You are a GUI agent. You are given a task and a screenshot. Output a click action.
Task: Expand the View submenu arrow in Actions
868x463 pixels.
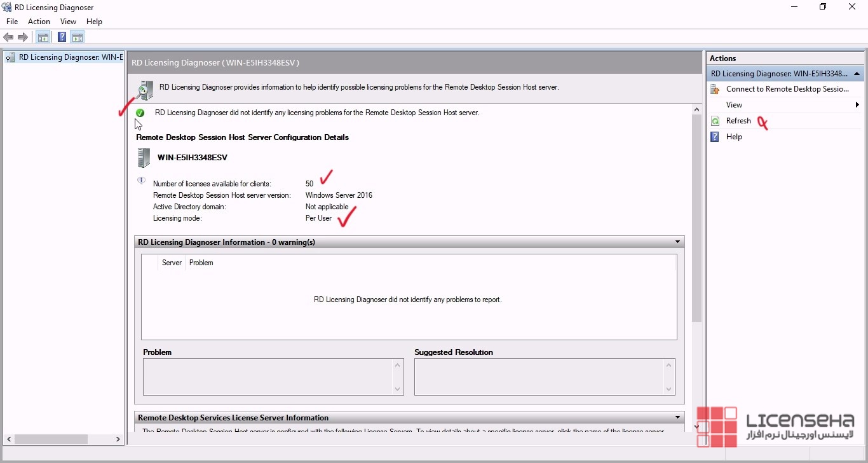tap(857, 105)
